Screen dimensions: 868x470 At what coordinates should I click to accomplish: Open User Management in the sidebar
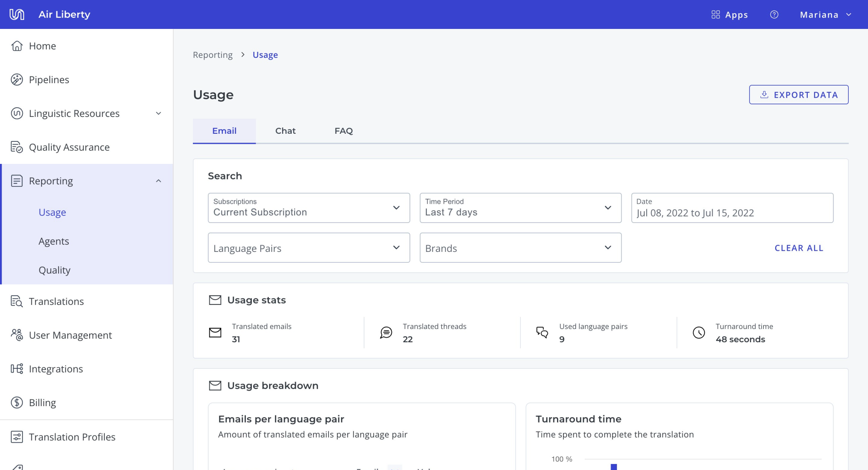click(86, 335)
